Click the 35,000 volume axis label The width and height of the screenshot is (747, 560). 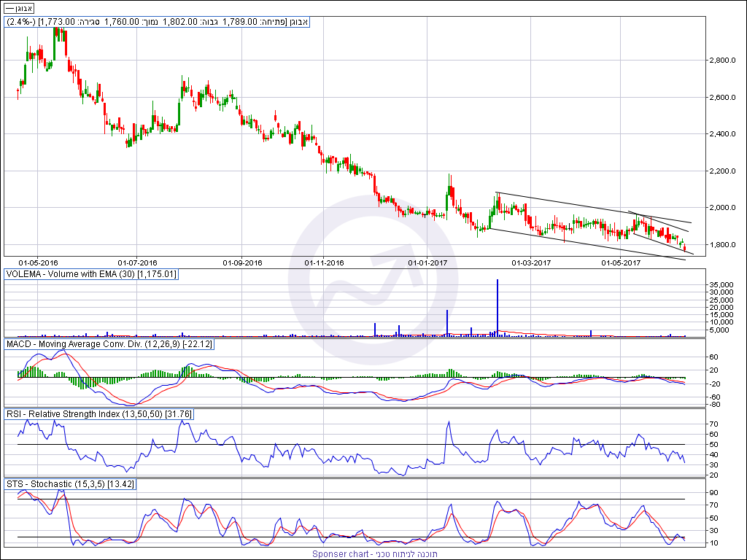pyautogui.click(x=722, y=284)
